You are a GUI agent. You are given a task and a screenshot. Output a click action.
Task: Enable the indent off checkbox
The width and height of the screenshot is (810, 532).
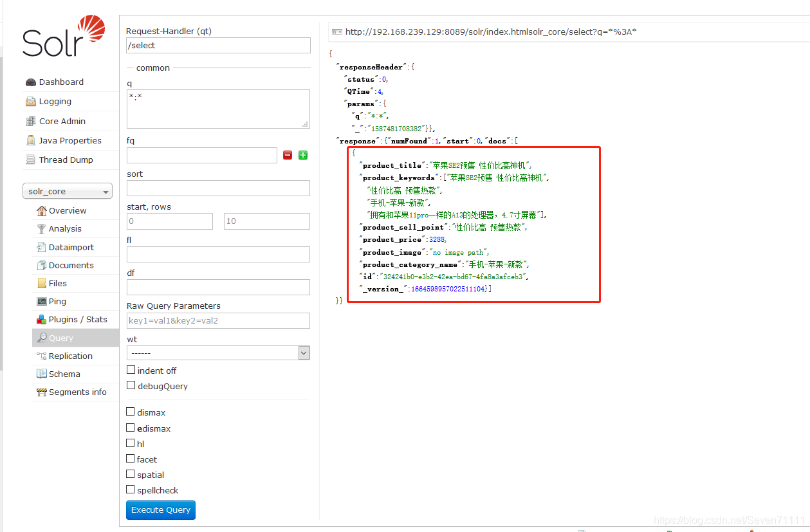[x=130, y=370]
